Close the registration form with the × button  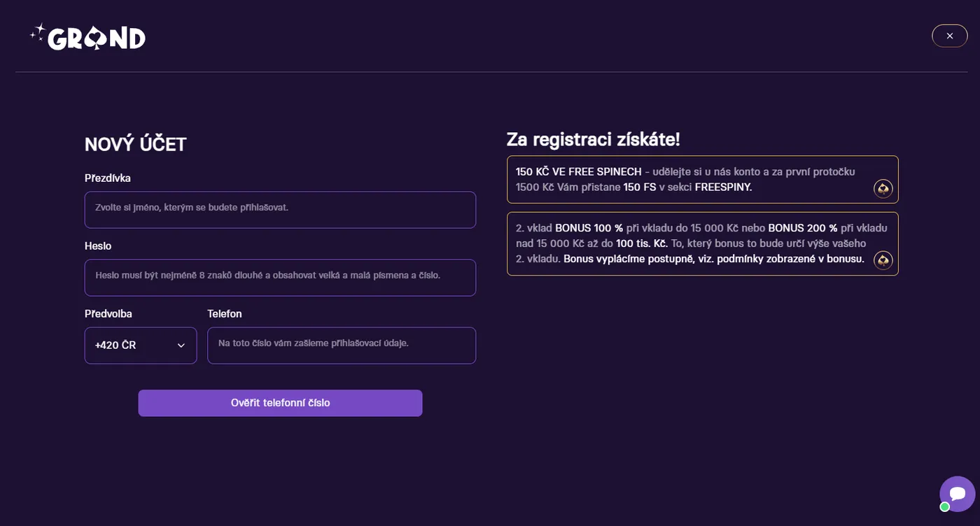point(949,36)
